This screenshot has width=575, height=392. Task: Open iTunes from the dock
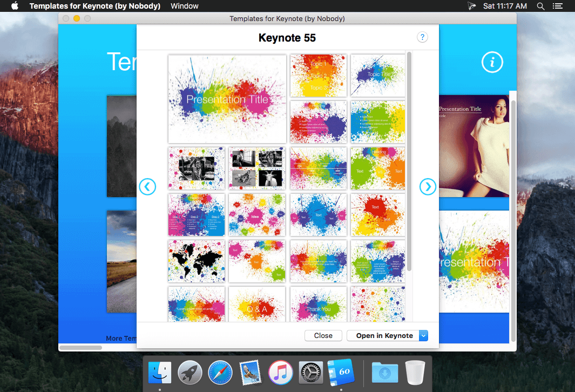pos(281,373)
